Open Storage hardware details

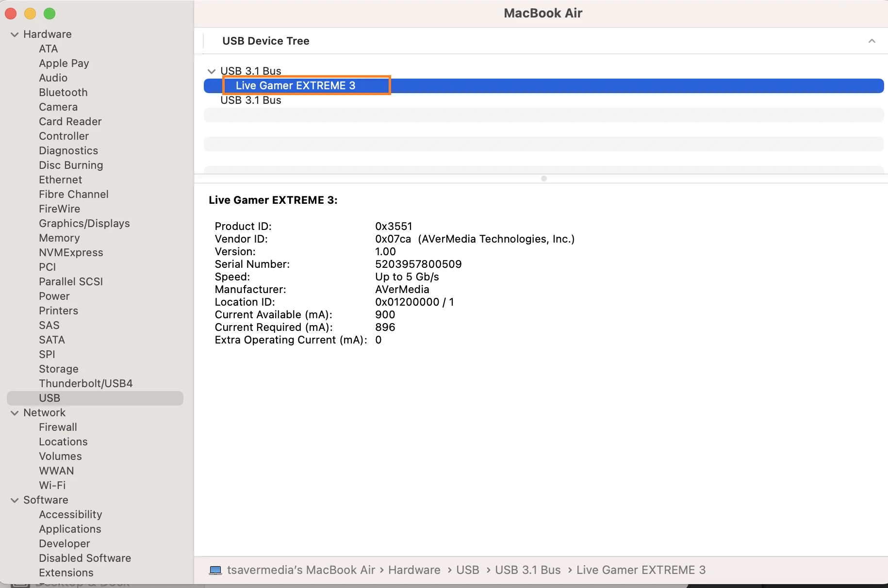(x=58, y=369)
